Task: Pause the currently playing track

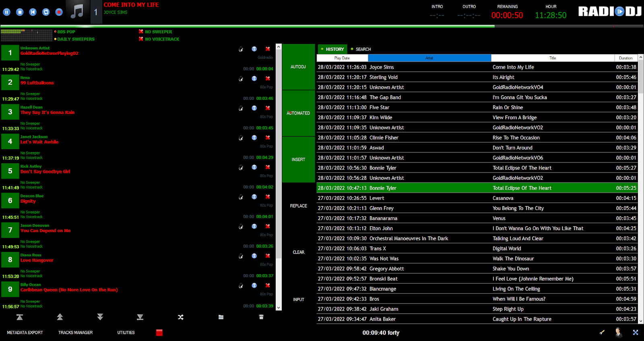Action: pos(7,12)
